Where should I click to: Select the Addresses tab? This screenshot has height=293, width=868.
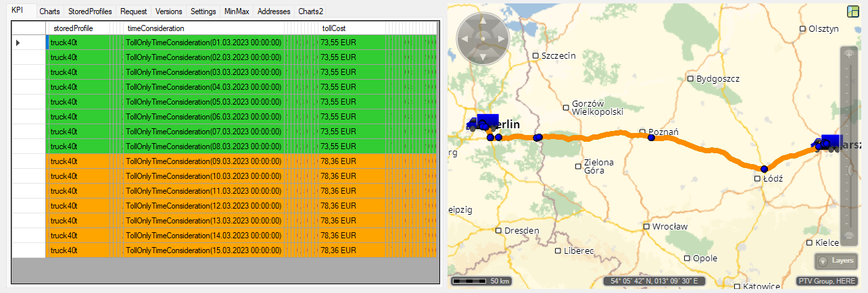274,11
